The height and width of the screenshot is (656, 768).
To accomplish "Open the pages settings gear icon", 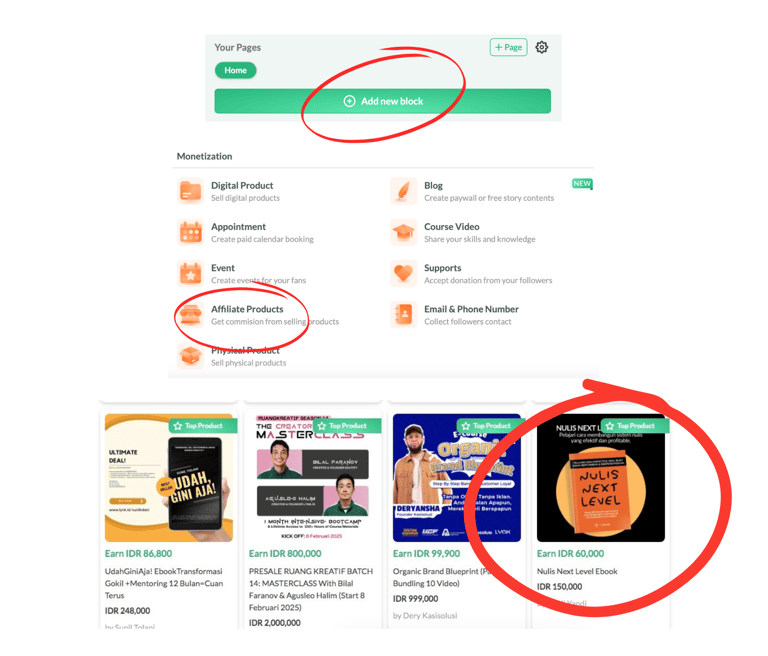I will (x=541, y=48).
